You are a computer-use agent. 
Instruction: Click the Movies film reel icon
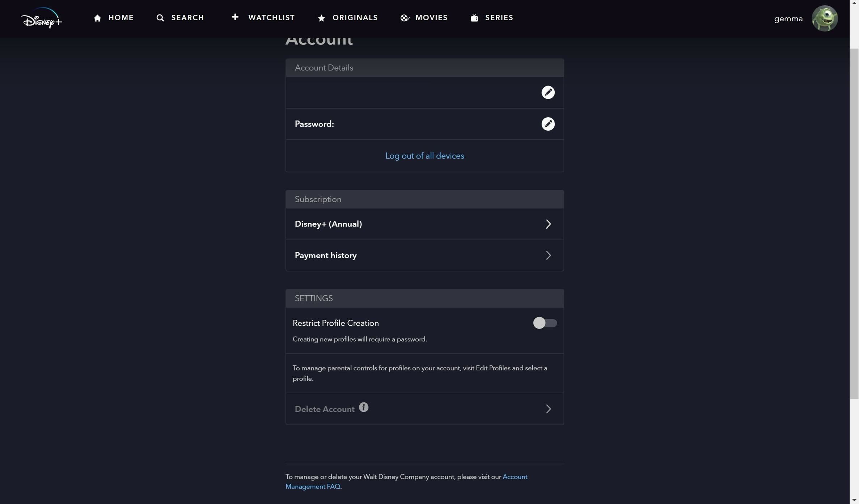405,18
